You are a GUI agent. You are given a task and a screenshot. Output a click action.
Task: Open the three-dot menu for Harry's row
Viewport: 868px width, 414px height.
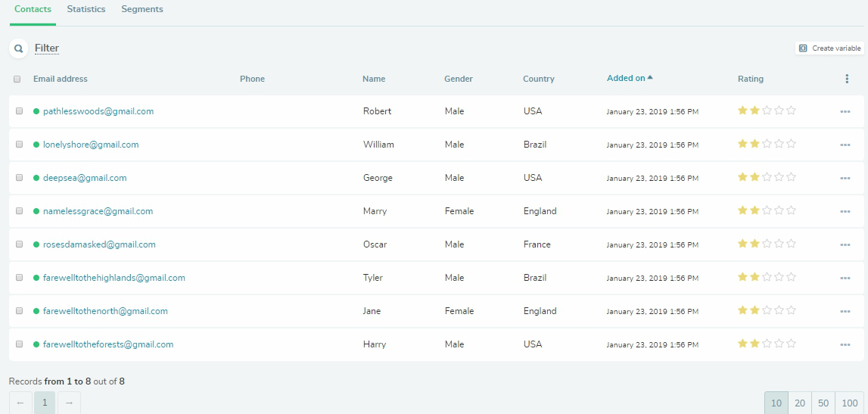click(x=845, y=345)
